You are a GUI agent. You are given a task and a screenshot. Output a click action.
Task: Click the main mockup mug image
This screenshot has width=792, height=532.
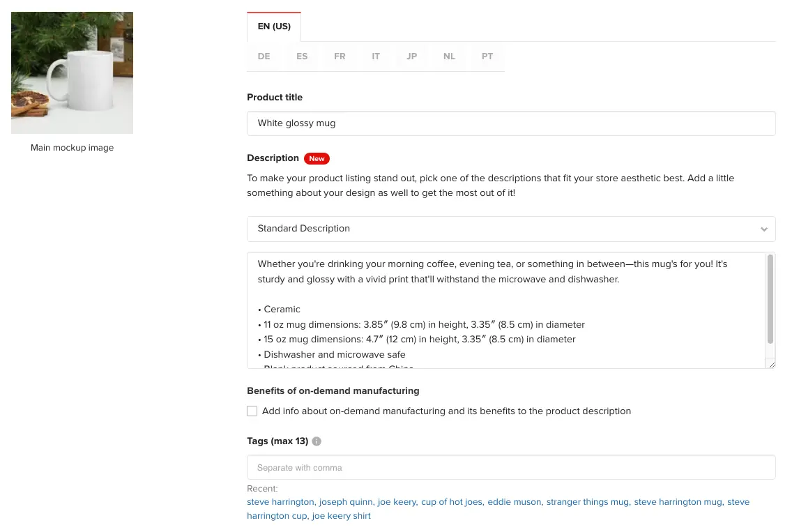click(x=73, y=73)
